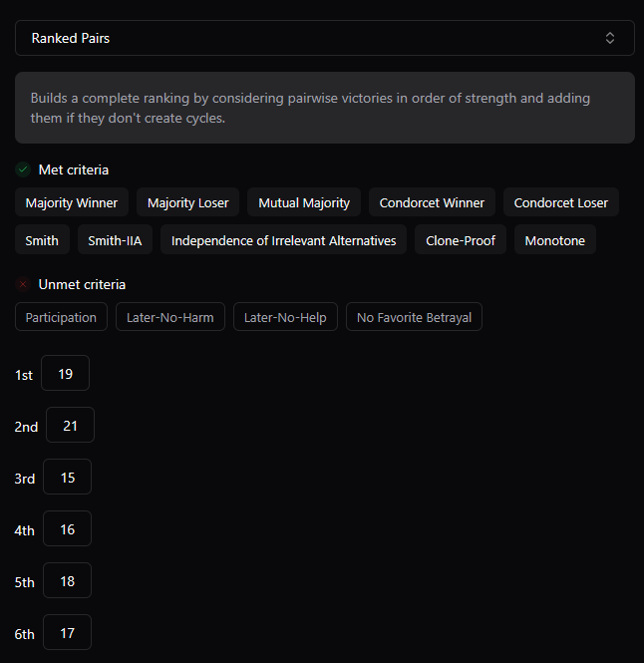
Task: Select the No Favorite Betrayal badge
Action: 414,317
